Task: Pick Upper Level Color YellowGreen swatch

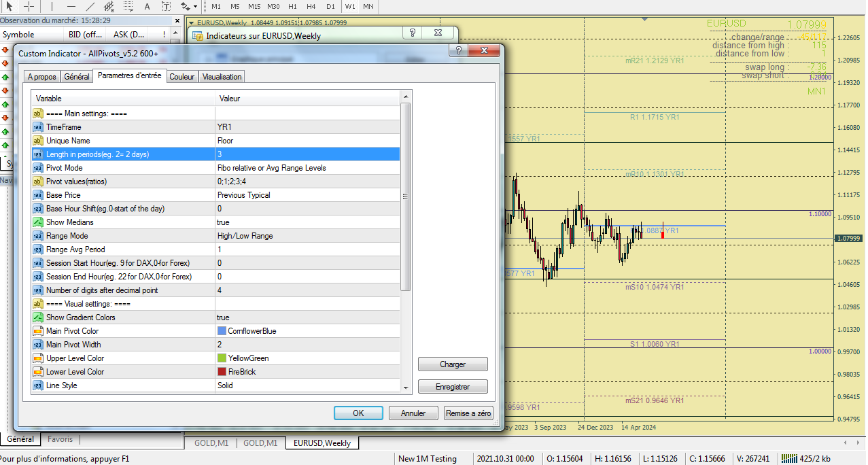Action: [x=222, y=358]
